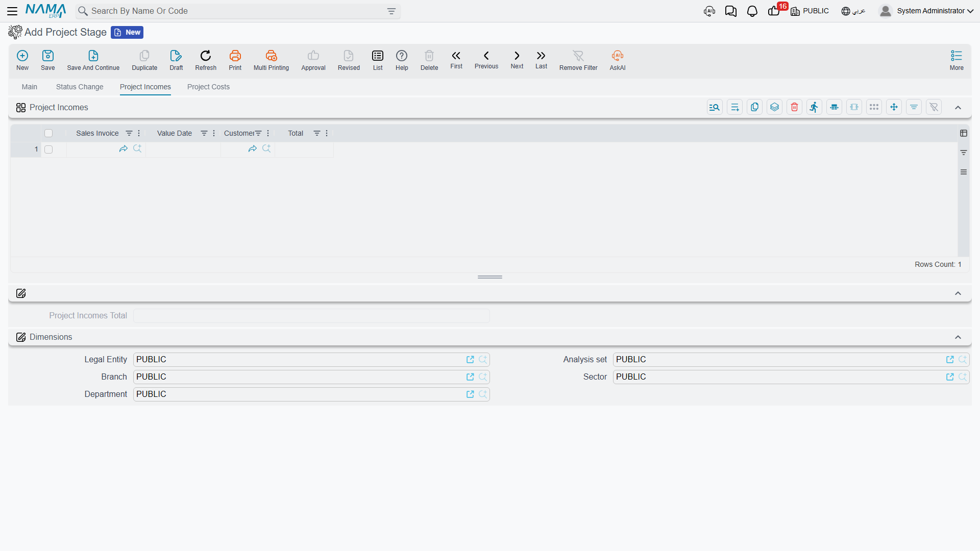Delete the record
The image size is (980, 551).
429,60
